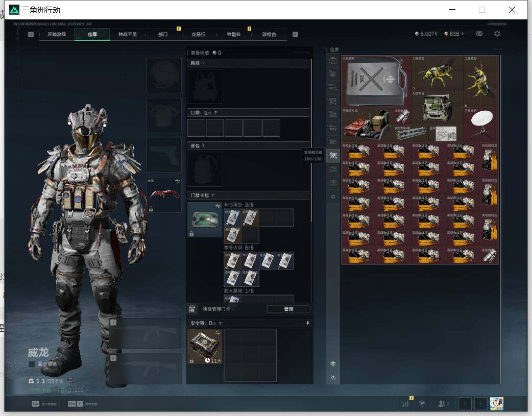Screen dimensions: 532x416
Task: Click the empty pistol slot
Action: (x=164, y=155)
